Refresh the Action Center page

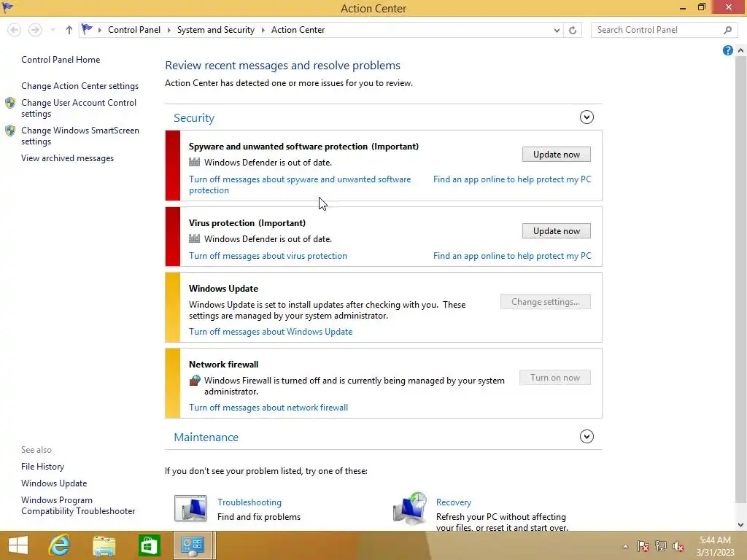(573, 30)
